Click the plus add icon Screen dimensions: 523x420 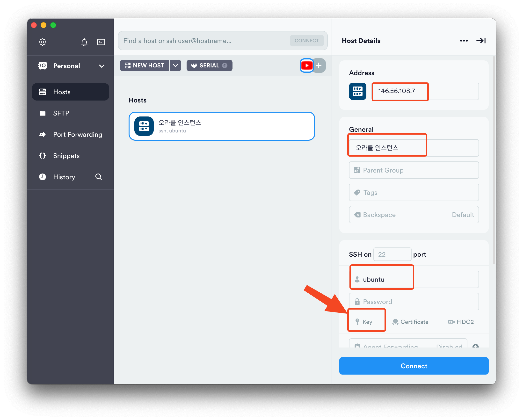point(319,65)
